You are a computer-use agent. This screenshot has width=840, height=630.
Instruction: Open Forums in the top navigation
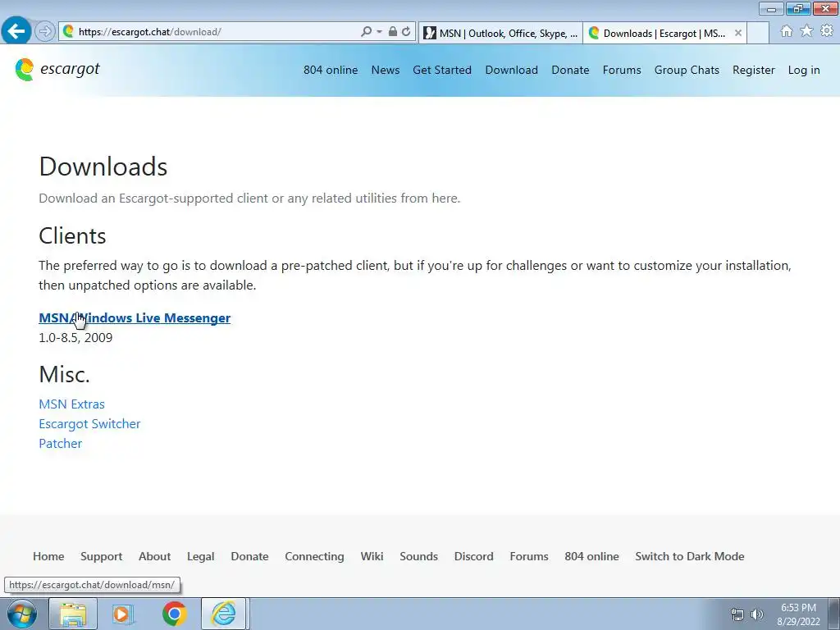click(622, 71)
